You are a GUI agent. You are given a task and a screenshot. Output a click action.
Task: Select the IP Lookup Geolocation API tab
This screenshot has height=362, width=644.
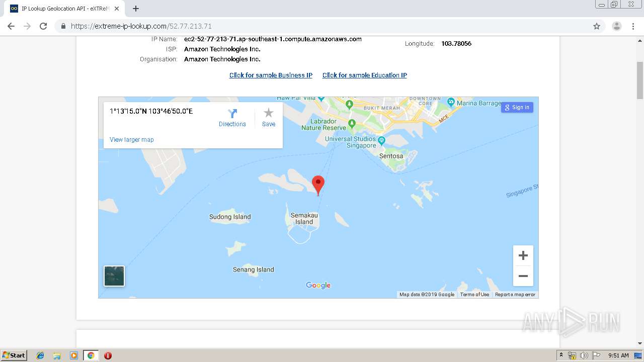(x=64, y=9)
